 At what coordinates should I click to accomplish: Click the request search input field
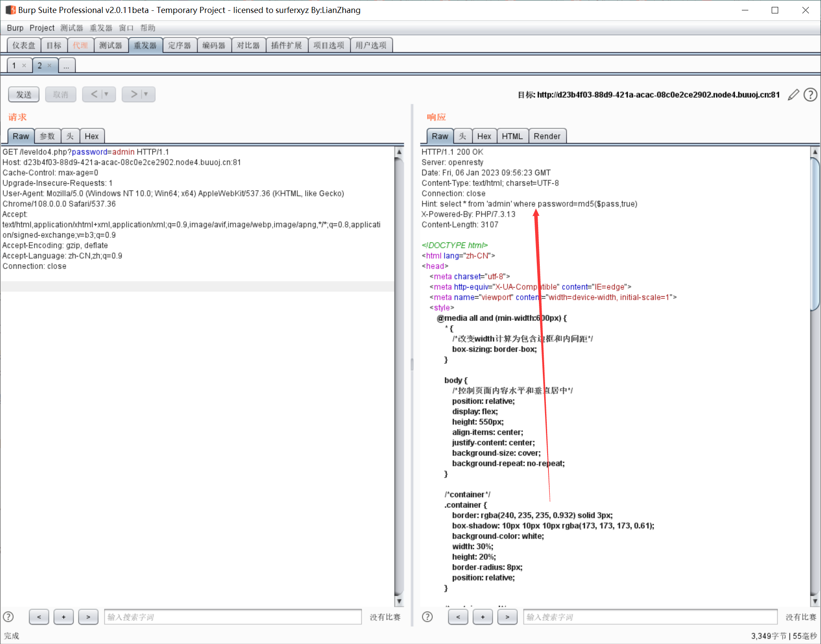[233, 617]
